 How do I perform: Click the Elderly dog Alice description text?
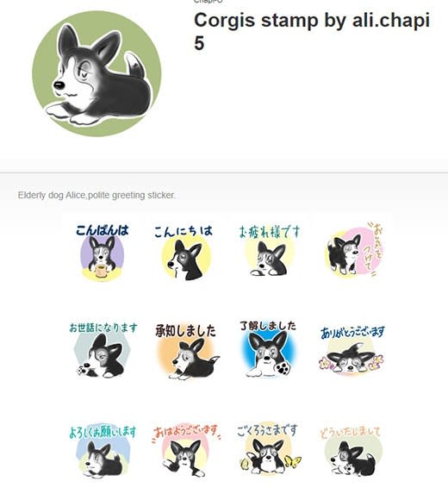tap(96, 195)
